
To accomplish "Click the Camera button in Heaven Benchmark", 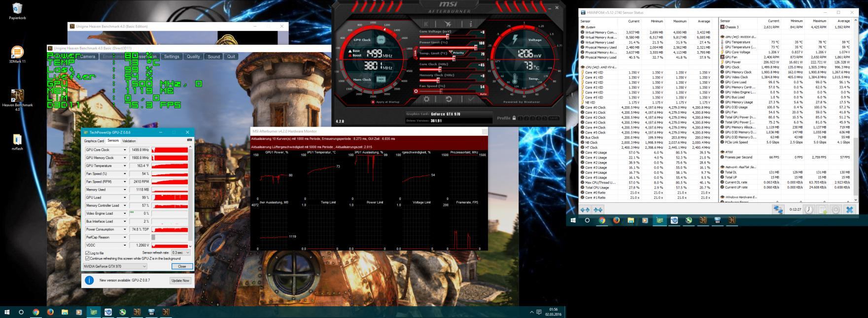I will (x=88, y=57).
